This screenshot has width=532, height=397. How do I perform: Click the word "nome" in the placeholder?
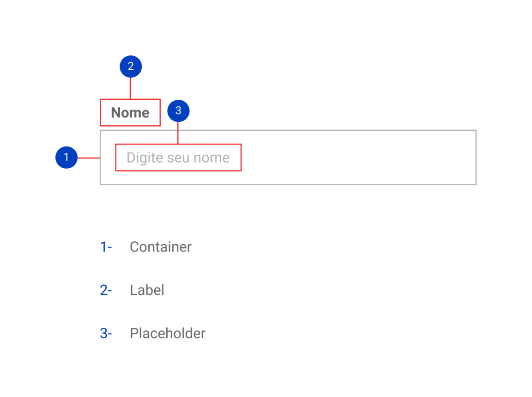[x=212, y=158]
